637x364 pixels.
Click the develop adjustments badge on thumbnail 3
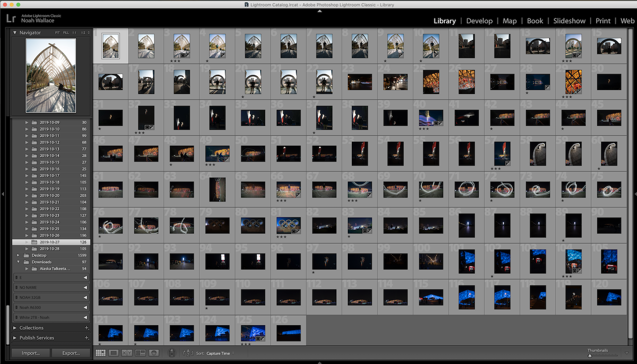click(x=187, y=56)
